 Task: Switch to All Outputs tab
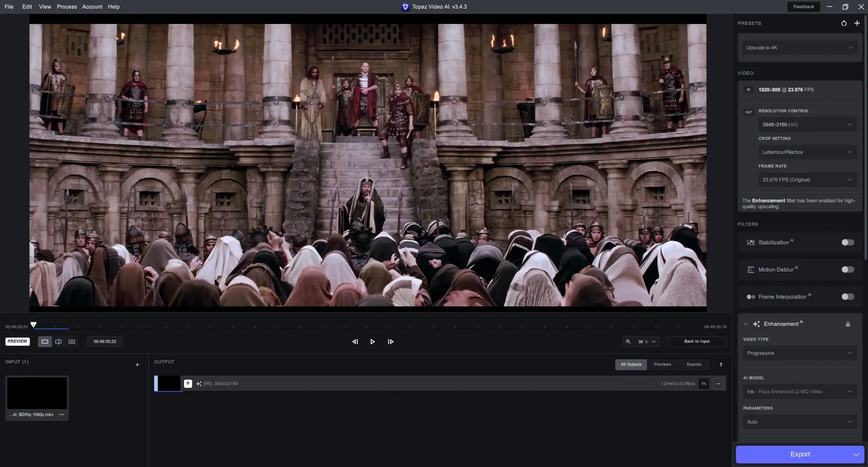631,364
